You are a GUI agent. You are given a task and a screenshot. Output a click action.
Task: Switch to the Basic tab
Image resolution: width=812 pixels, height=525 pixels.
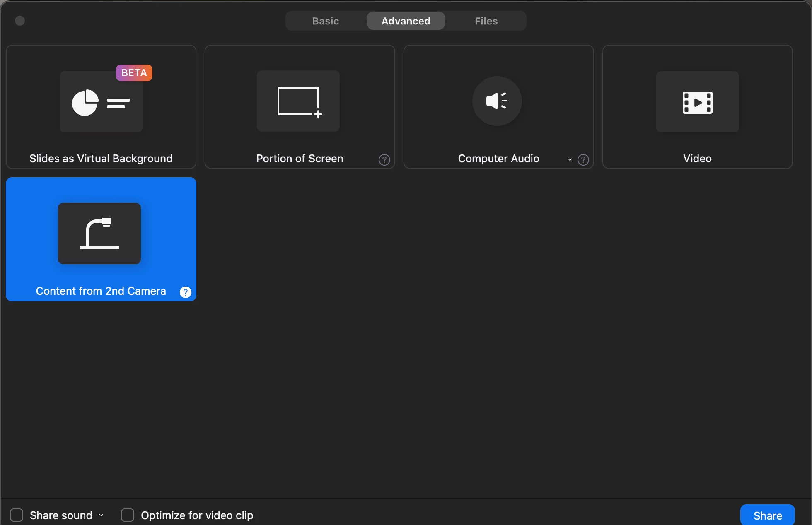325,21
